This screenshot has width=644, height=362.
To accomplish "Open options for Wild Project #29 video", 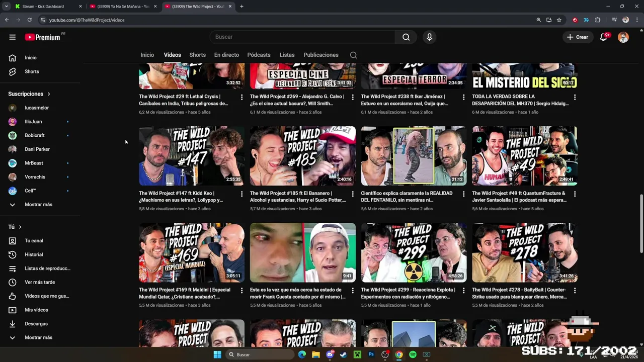I will tap(242, 97).
